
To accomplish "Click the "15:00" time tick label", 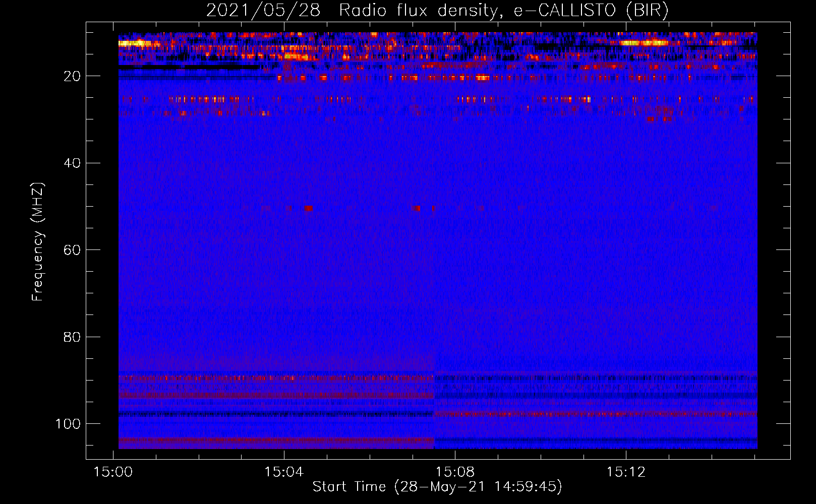I will [x=113, y=472].
